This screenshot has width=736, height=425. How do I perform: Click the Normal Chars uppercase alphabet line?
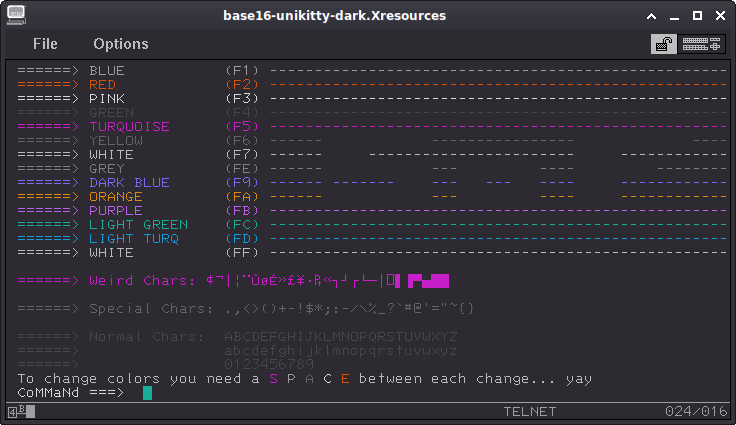click(341, 337)
